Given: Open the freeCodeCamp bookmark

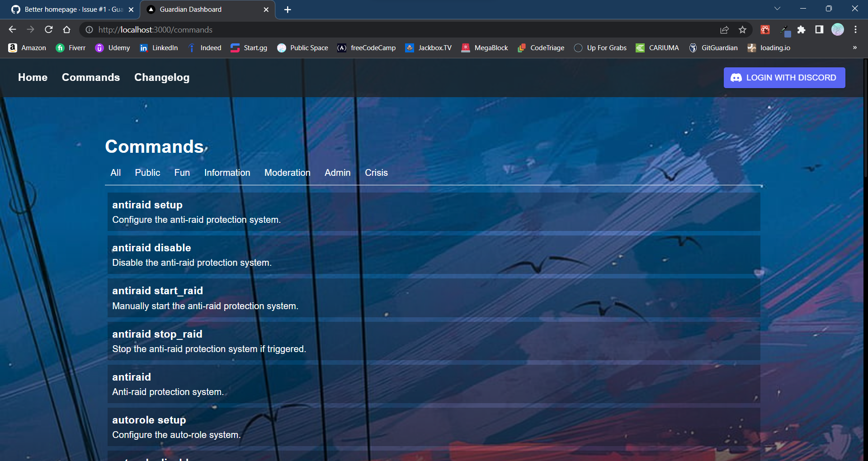Looking at the screenshot, I should 366,48.
